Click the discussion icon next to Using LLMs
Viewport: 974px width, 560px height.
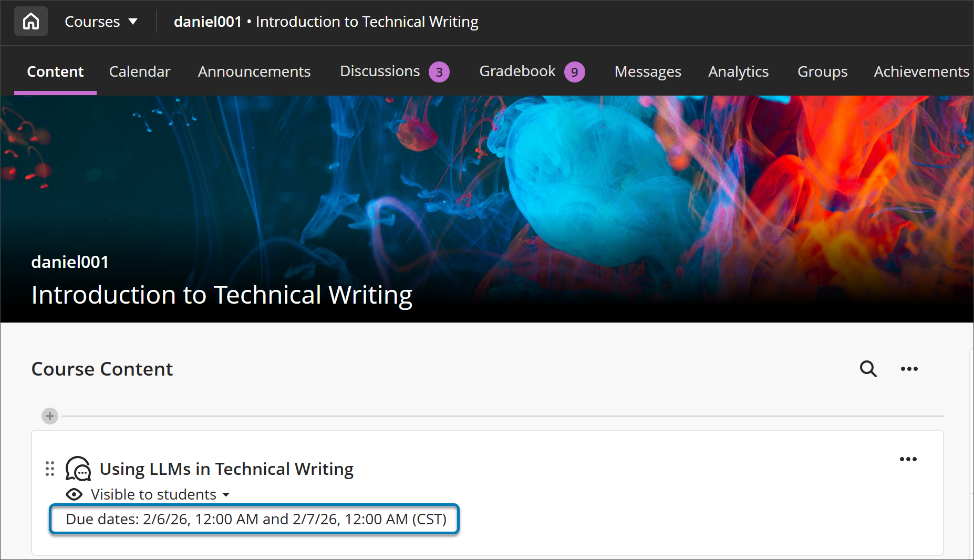[x=78, y=469]
